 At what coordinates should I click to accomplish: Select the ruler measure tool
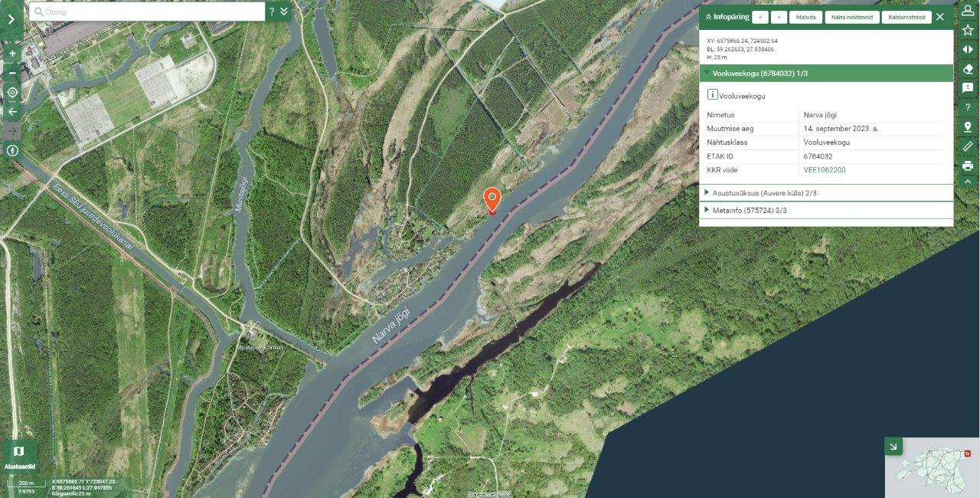pos(968,146)
